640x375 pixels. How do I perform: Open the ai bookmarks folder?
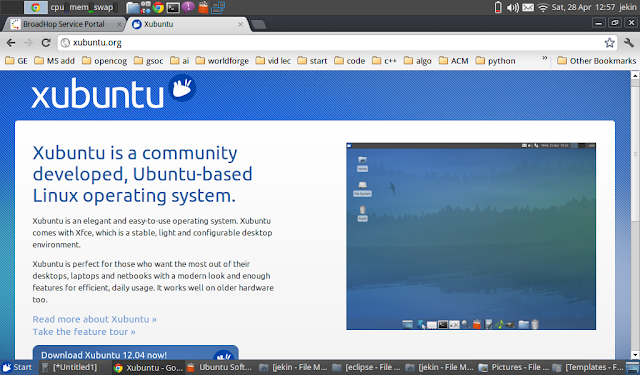[180, 61]
